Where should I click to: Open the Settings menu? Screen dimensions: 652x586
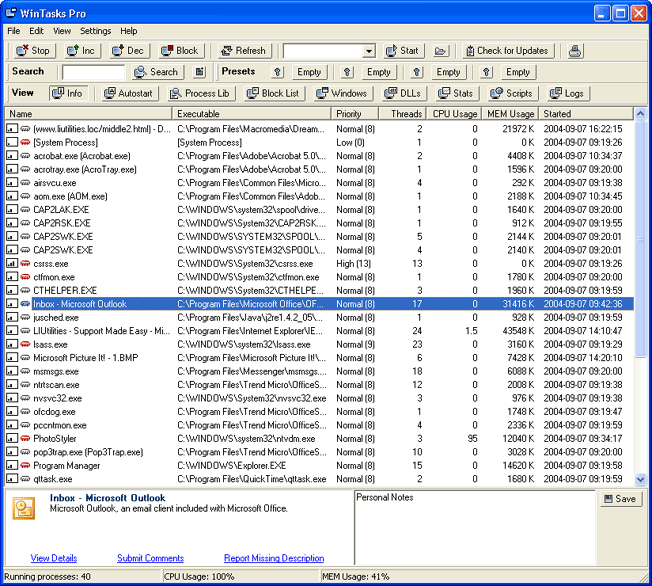click(x=95, y=31)
